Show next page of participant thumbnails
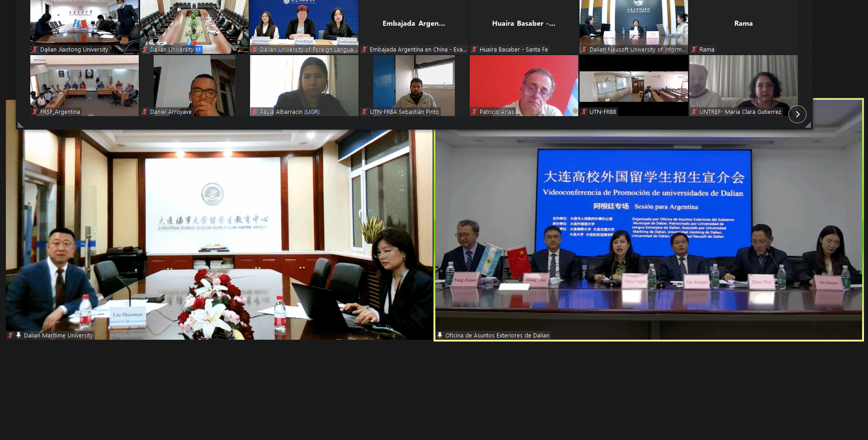Screen dimensions: 868x440 pyautogui.click(x=797, y=114)
